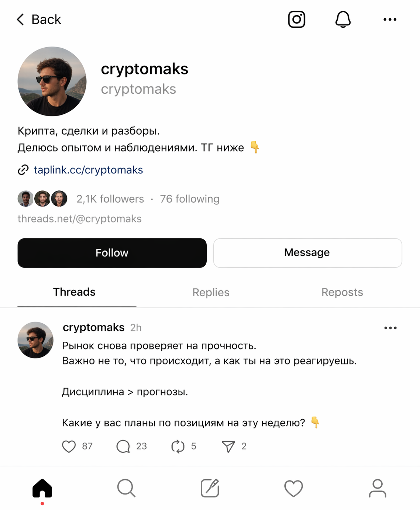
Task: Open the taplink.cc/cryptomaks link
Action: (x=88, y=170)
